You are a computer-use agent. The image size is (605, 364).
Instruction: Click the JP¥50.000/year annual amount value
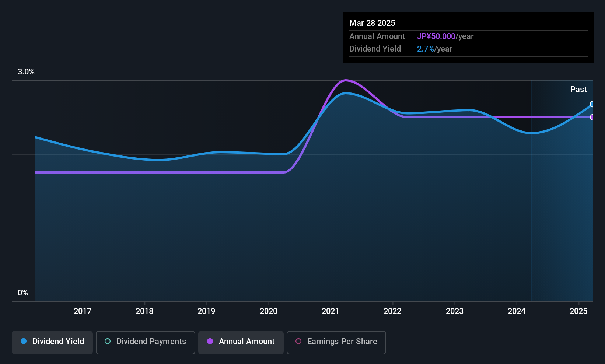445,36
